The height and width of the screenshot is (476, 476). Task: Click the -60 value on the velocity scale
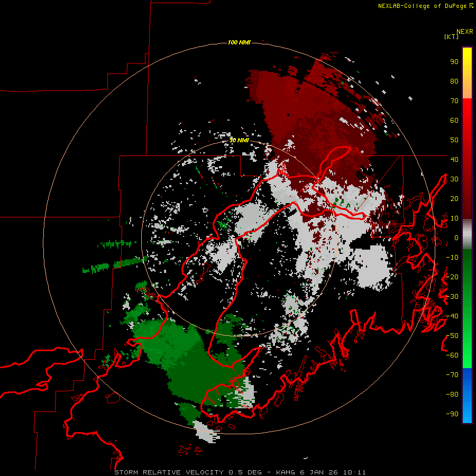tap(452, 355)
